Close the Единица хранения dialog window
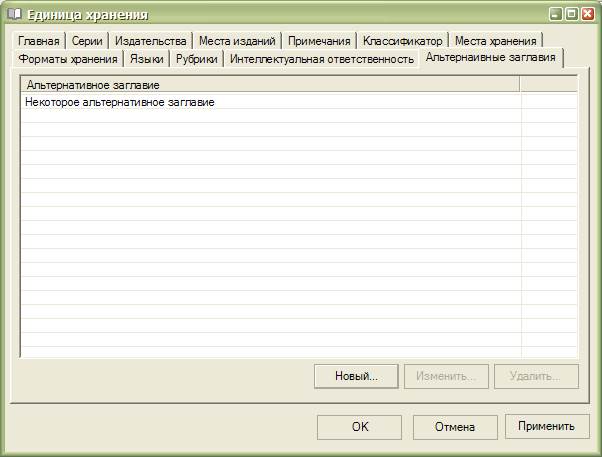 point(588,14)
